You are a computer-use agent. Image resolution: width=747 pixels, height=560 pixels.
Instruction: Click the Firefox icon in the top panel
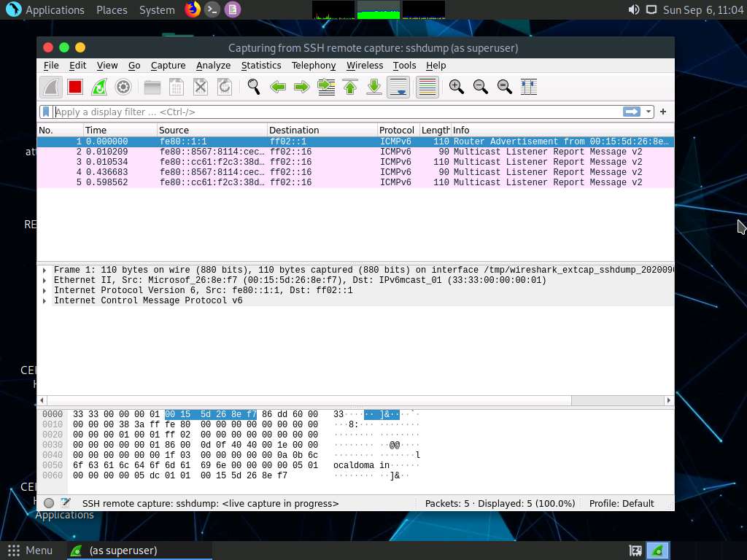(192, 9)
